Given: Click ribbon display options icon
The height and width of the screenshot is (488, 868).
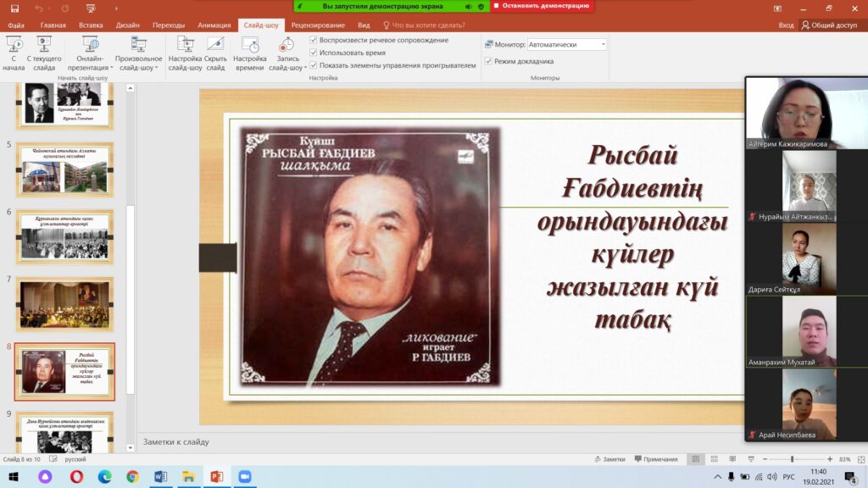Looking at the screenshot, I should 777,8.
